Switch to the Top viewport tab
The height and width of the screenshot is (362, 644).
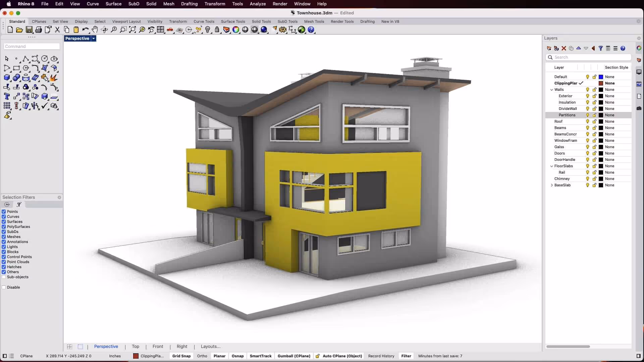(135, 347)
